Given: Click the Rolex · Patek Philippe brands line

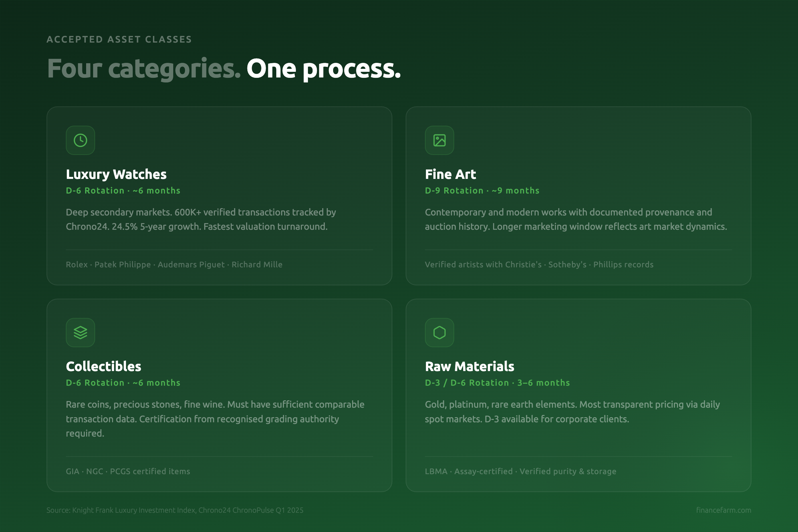Looking at the screenshot, I should 174,265.
